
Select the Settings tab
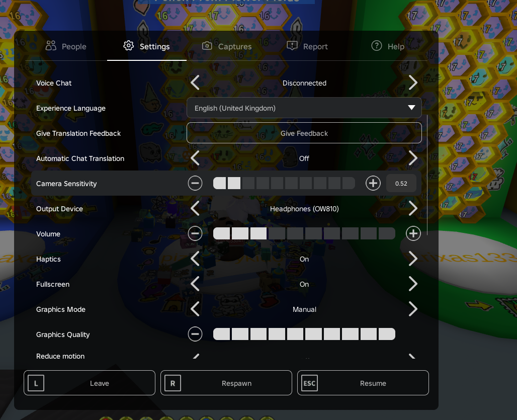[147, 46]
